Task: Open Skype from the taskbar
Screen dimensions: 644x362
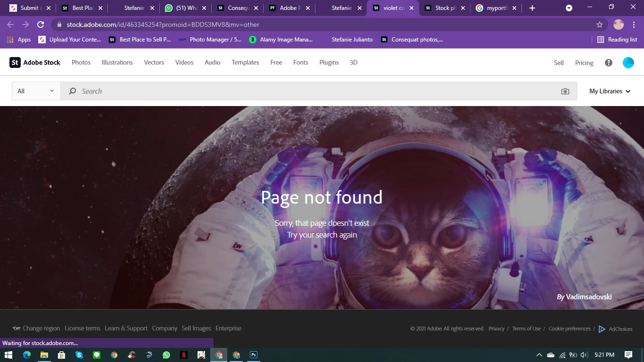Action: point(79,355)
